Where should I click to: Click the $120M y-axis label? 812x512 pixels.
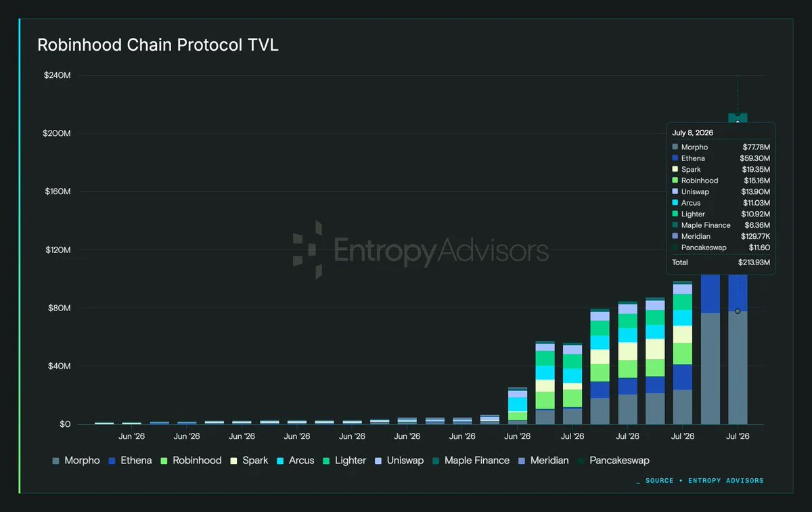point(57,250)
